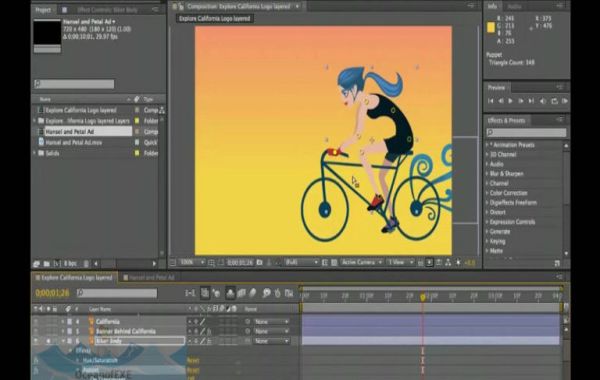
Task: Expand Blur & Sharpen effects category
Action: click(487, 174)
